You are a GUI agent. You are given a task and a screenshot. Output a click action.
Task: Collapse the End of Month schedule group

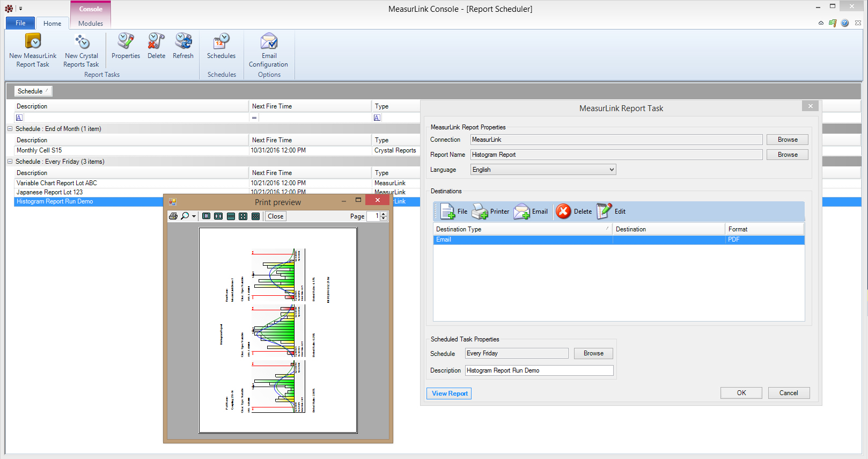(10, 129)
